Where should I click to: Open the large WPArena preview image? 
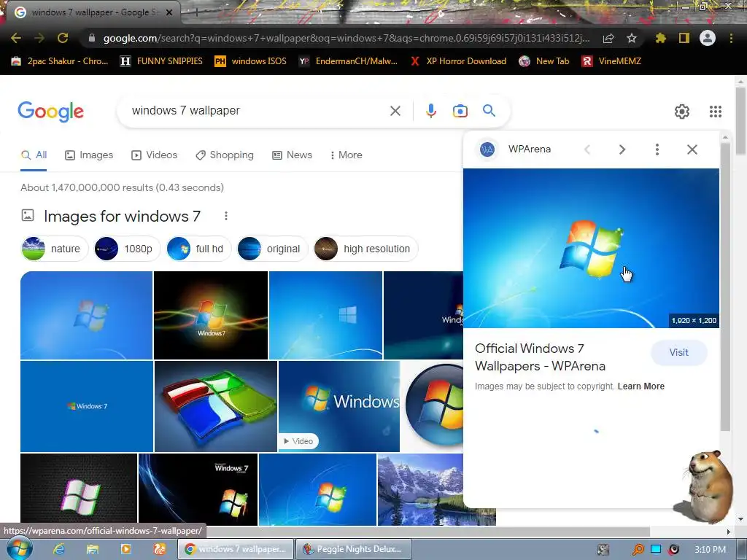click(x=591, y=248)
